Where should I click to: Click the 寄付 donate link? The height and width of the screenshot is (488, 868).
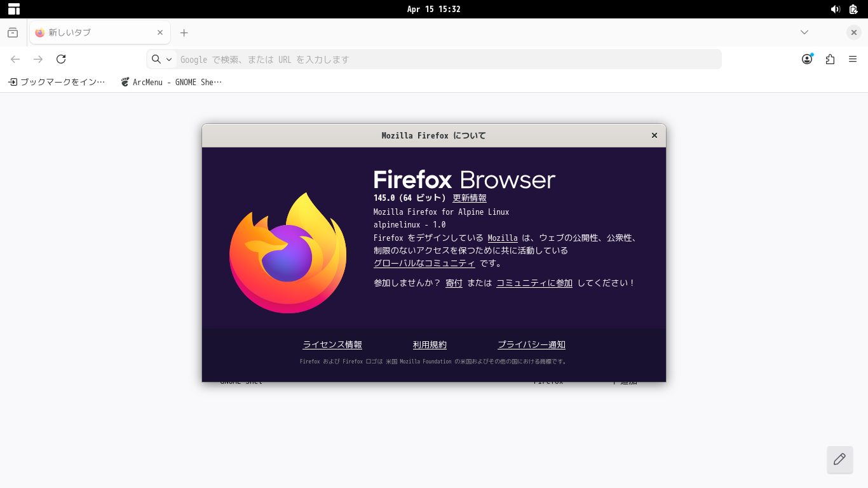[x=454, y=283]
